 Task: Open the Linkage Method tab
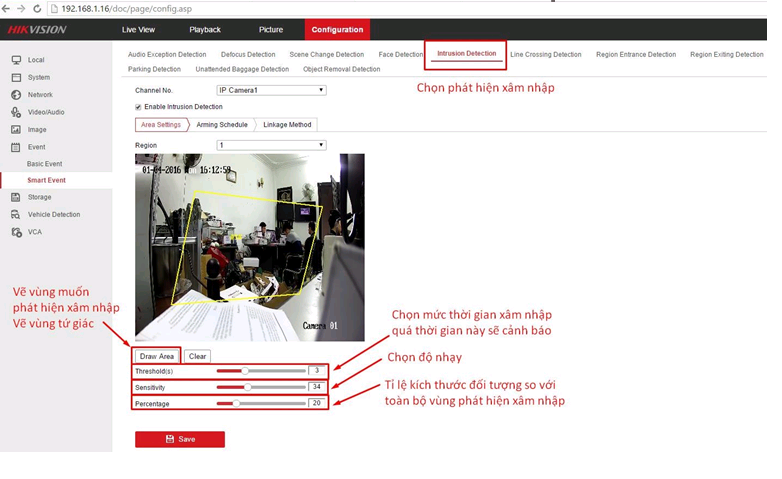click(287, 125)
